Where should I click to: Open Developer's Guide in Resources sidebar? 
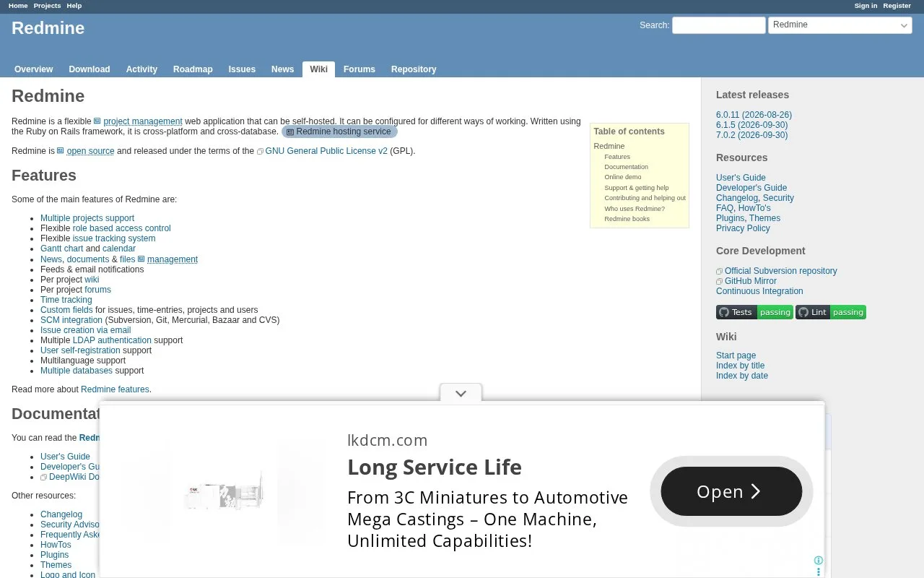(x=751, y=188)
